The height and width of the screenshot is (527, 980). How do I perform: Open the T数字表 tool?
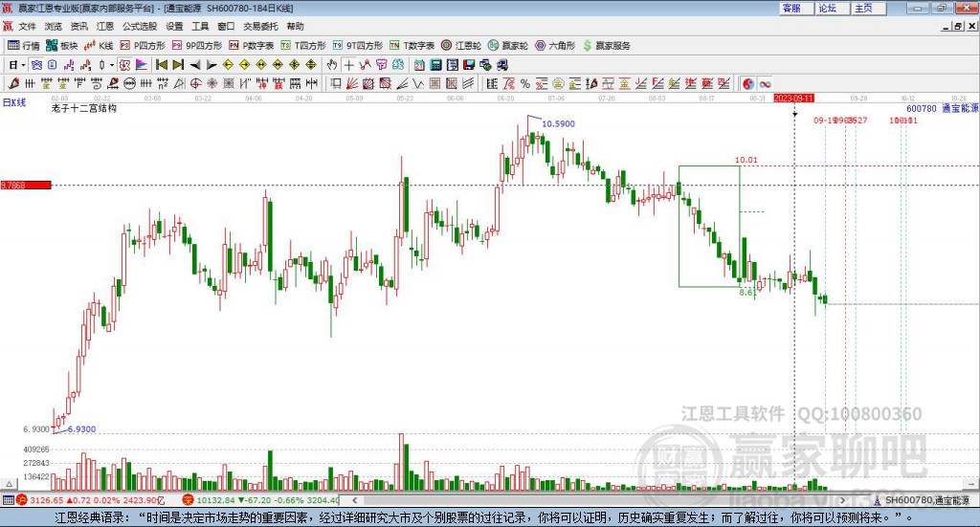pos(412,46)
